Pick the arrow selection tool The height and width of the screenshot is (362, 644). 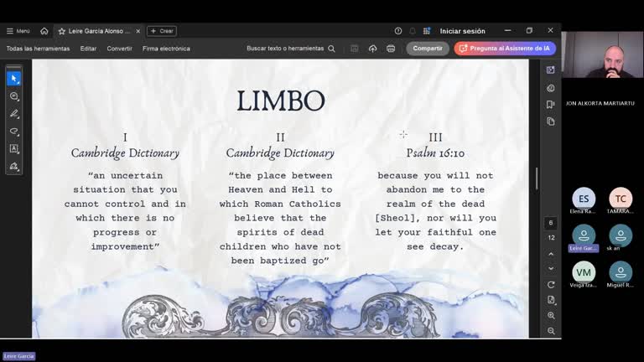tap(14, 79)
